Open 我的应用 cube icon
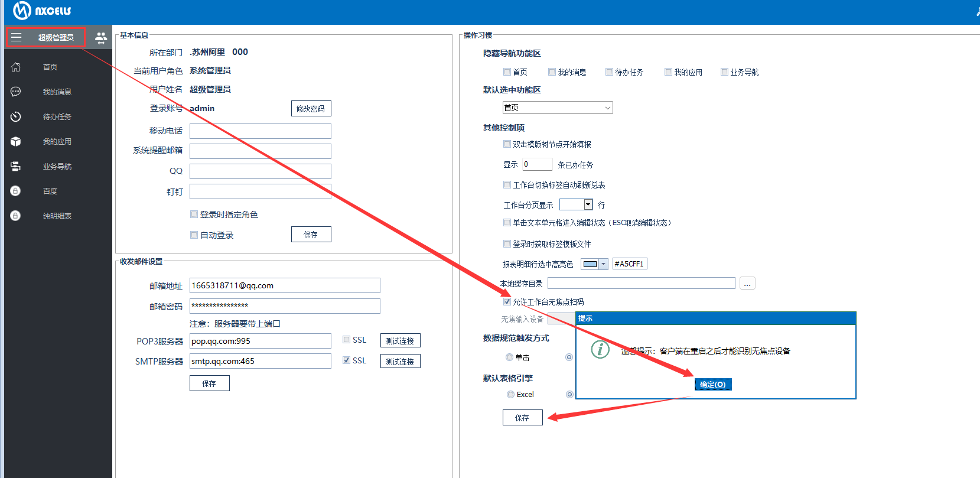The width and height of the screenshot is (980, 478). tap(16, 142)
